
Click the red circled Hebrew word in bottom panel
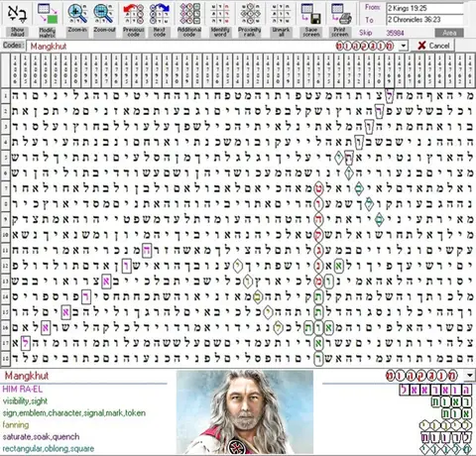pyautogui.click(x=422, y=376)
